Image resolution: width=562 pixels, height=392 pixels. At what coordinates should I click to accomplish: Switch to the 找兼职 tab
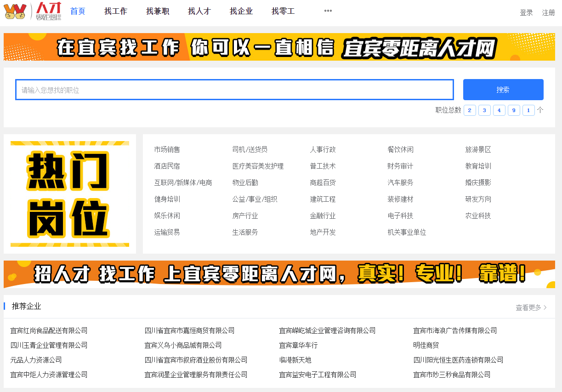click(x=158, y=11)
